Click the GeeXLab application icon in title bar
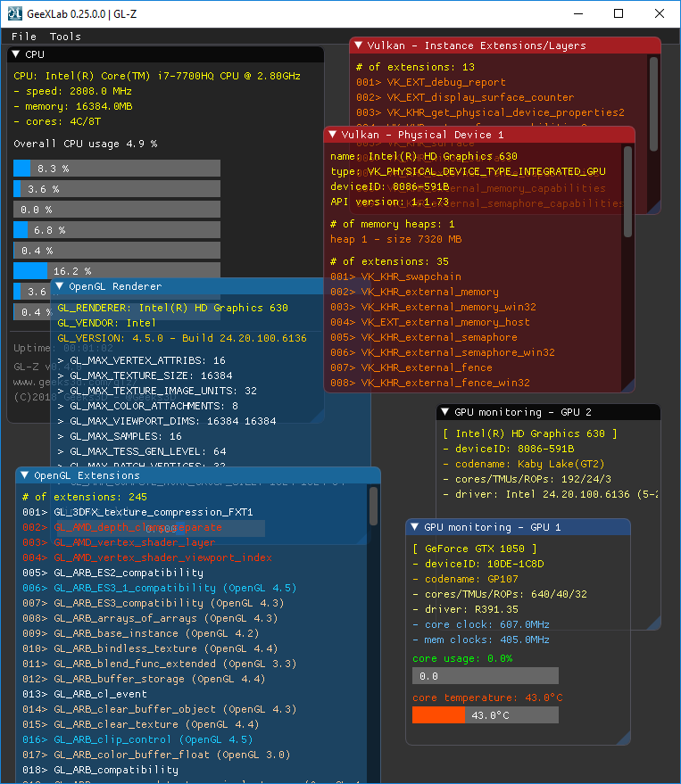The height and width of the screenshot is (784, 681). coord(14,13)
